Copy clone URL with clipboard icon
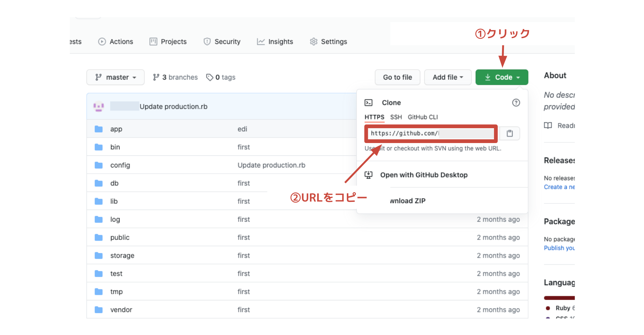 (x=509, y=133)
